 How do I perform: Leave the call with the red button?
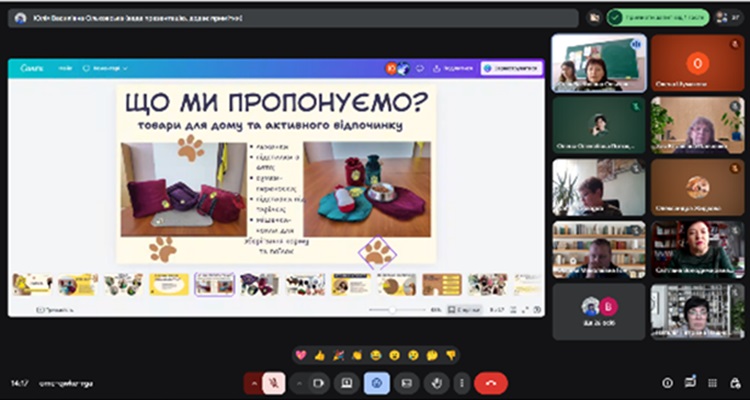(491, 382)
